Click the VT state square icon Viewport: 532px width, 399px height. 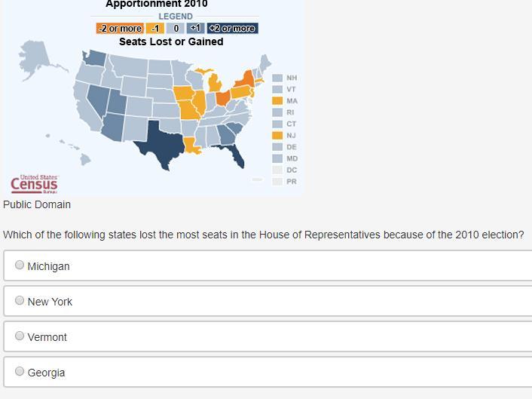point(277,89)
